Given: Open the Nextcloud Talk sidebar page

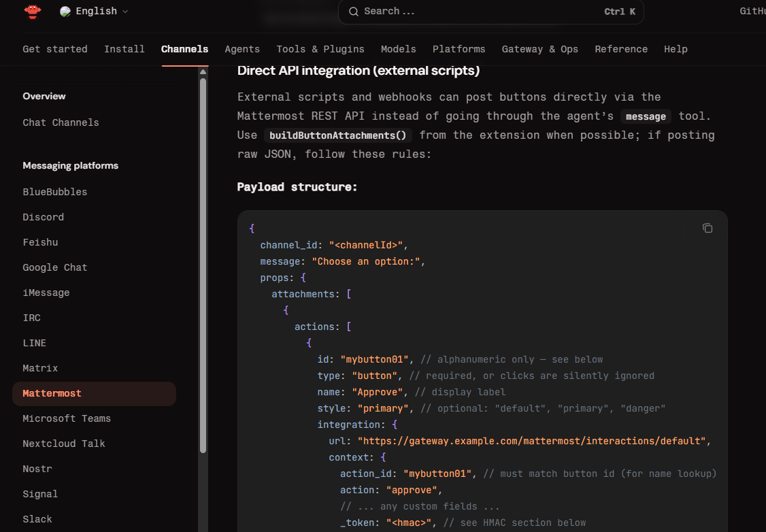Looking at the screenshot, I should [63, 444].
